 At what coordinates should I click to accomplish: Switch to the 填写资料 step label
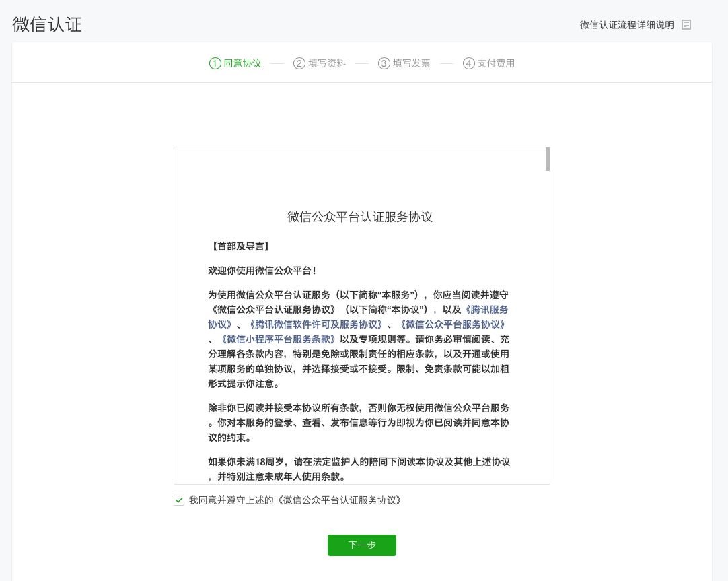(326, 63)
